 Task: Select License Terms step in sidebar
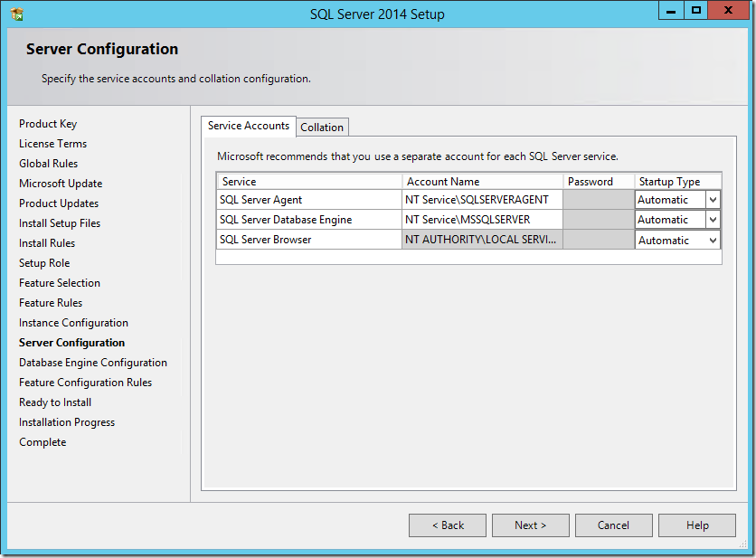(53, 144)
